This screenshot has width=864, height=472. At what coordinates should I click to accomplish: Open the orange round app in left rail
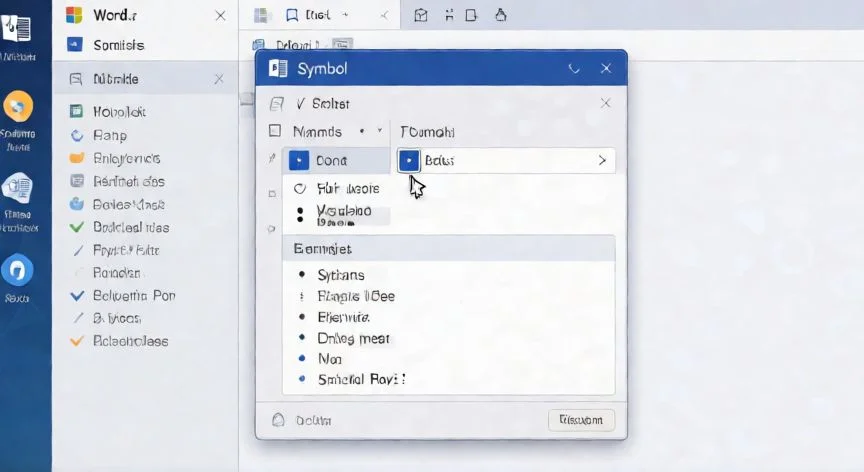(x=18, y=106)
